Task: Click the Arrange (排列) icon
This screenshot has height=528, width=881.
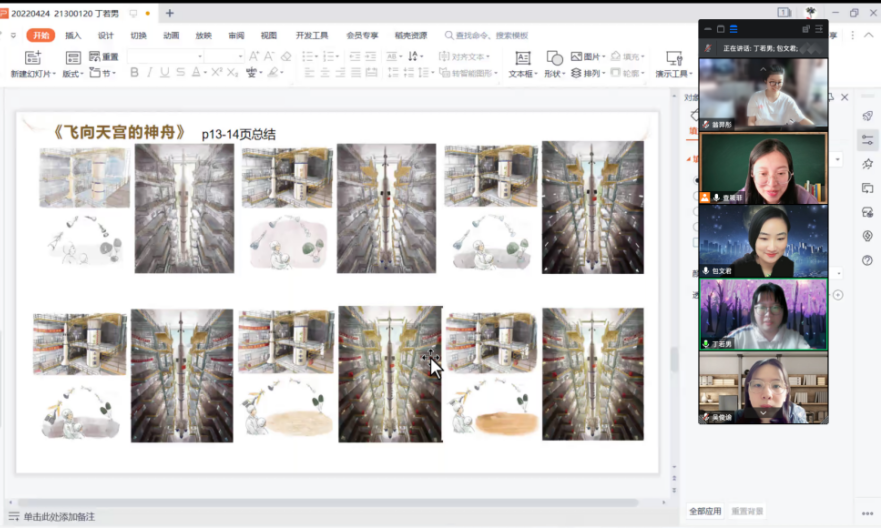Action: [x=576, y=73]
